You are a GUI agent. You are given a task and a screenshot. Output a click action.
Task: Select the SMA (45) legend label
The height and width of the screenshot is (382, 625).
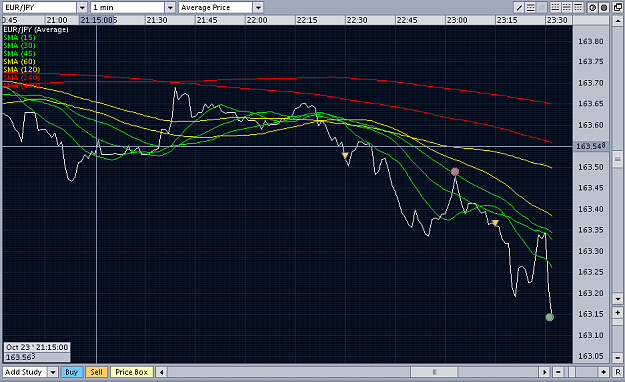(x=19, y=53)
